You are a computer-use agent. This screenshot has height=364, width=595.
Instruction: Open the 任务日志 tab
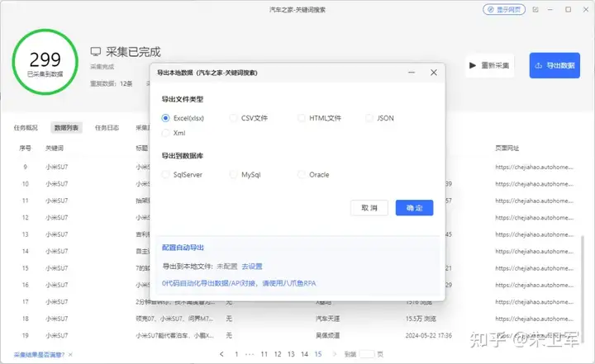point(107,128)
